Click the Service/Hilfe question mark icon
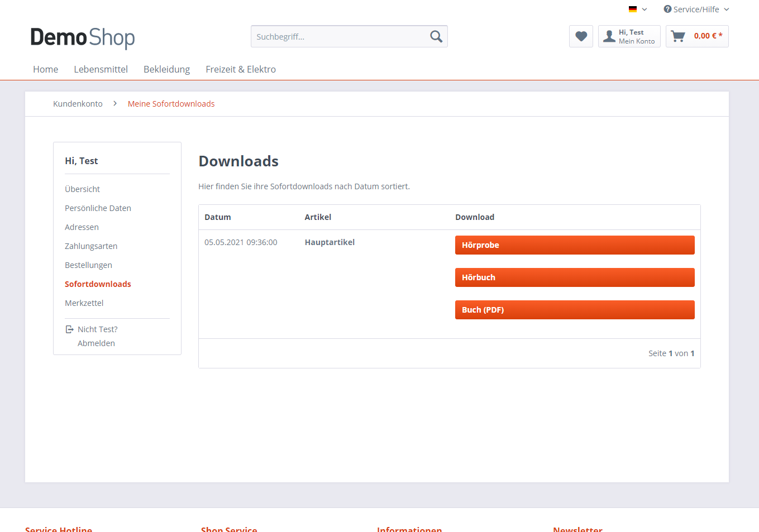The width and height of the screenshot is (759, 532). [667, 9]
